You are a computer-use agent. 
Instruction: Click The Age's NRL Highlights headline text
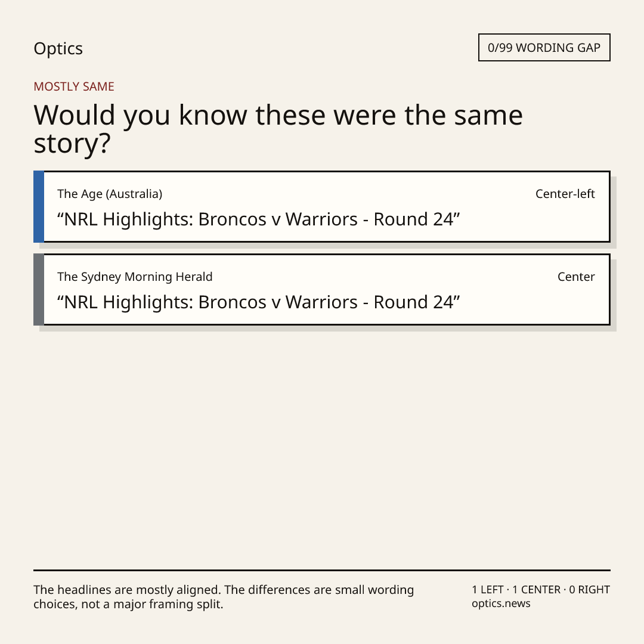pyautogui.click(x=258, y=219)
